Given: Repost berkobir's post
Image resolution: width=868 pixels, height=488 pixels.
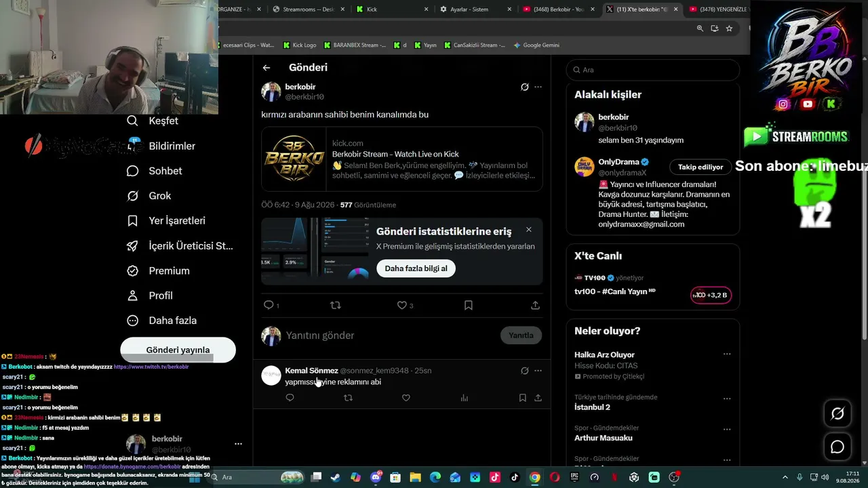Looking at the screenshot, I should 335,305.
